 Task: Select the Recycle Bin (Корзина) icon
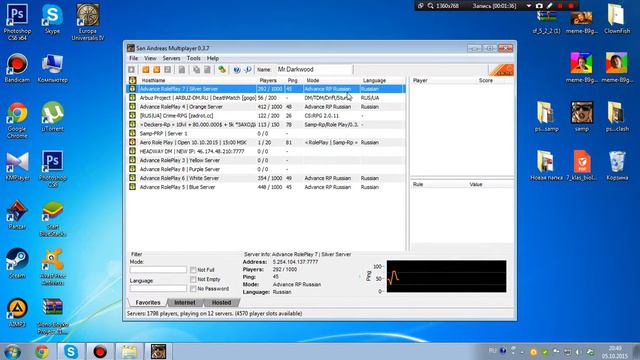617,166
